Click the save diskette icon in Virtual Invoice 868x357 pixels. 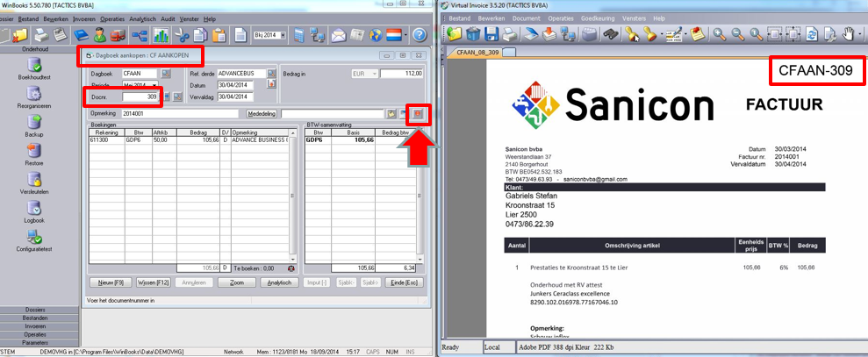point(491,34)
